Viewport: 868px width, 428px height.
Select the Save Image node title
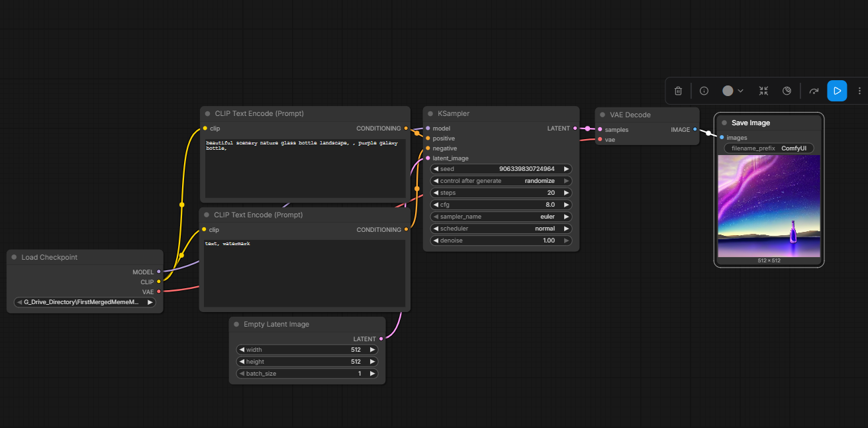click(x=751, y=123)
